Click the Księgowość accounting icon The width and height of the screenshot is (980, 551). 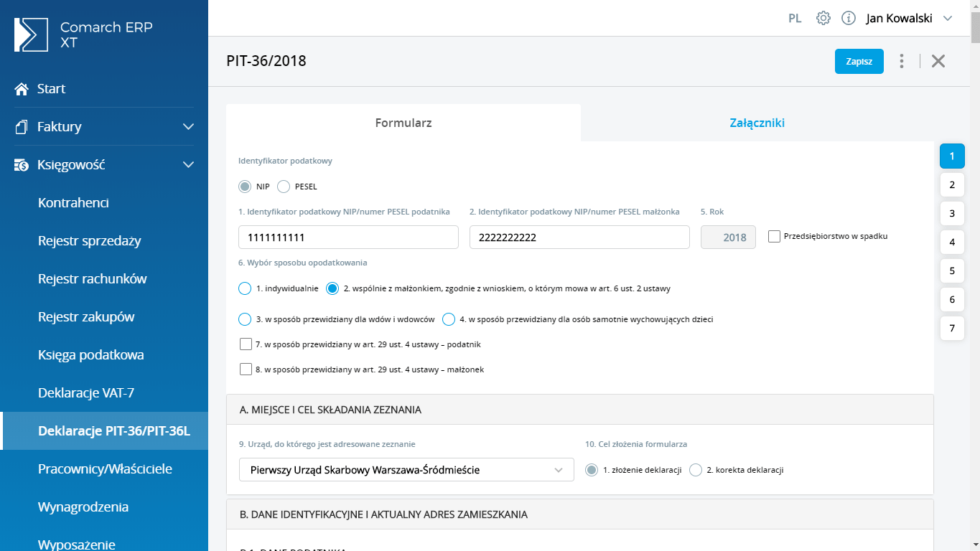(x=22, y=165)
